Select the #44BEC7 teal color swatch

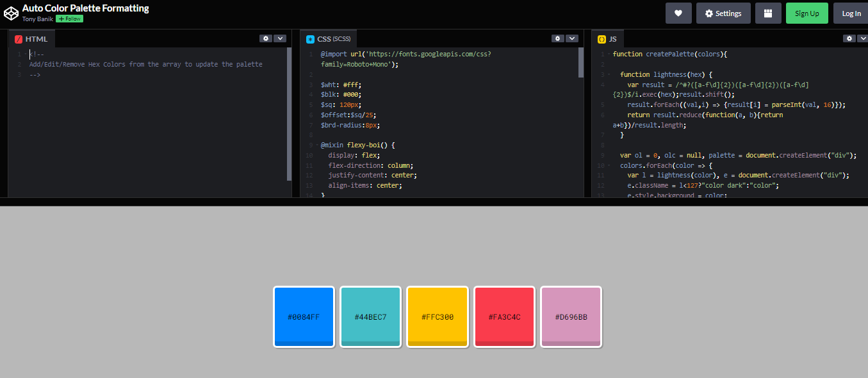(x=370, y=317)
